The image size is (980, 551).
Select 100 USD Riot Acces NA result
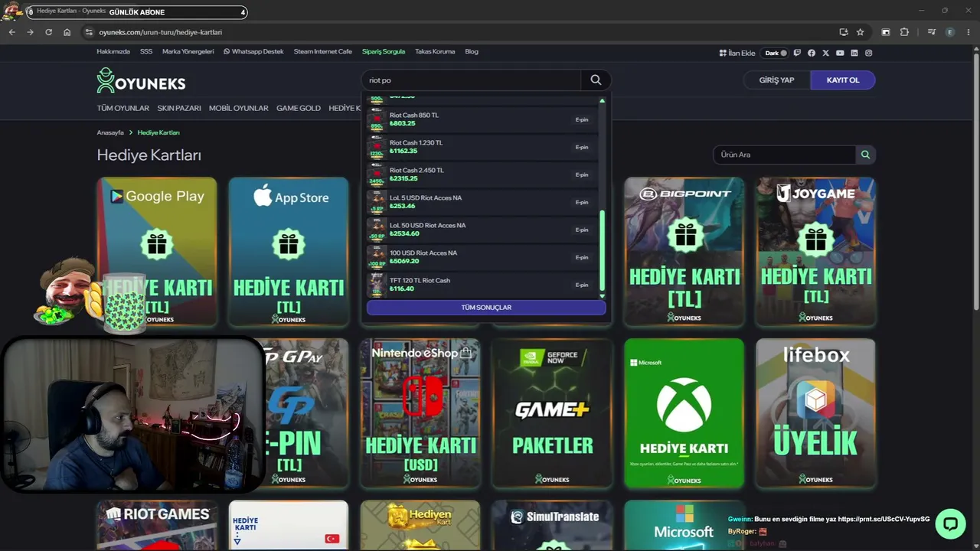482,257
